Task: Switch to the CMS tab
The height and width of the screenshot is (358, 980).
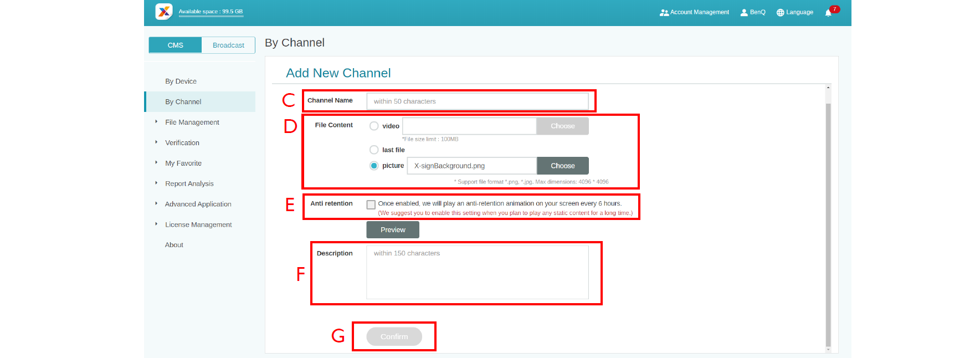Action: [175, 45]
